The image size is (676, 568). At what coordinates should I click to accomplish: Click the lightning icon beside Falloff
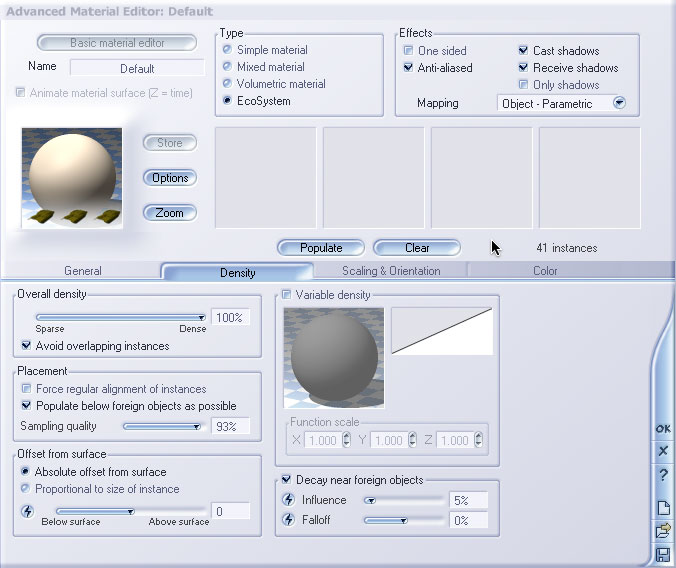tap(289, 520)
